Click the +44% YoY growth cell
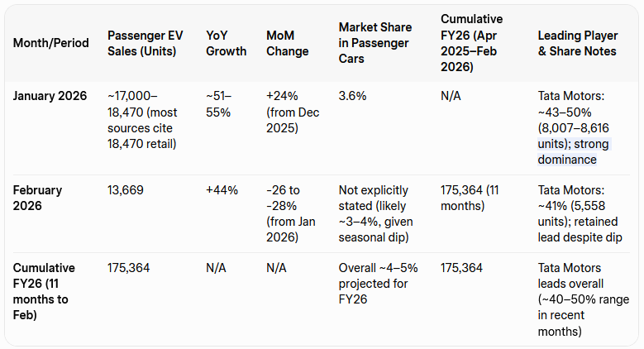The height and width of the screenshot is (349, 644). click(x=222, y=190)
